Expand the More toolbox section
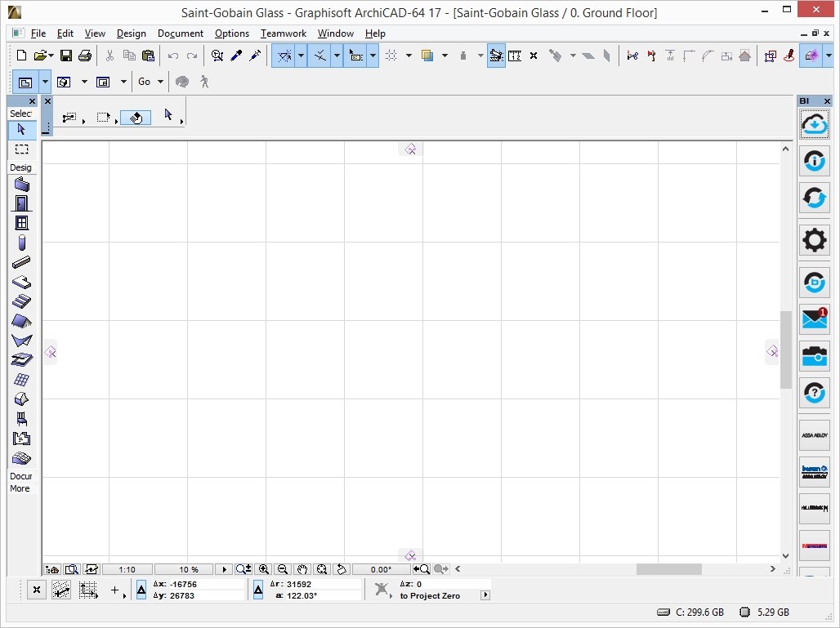This screenshot has height=628, width=840. click(x=20, y=488)
